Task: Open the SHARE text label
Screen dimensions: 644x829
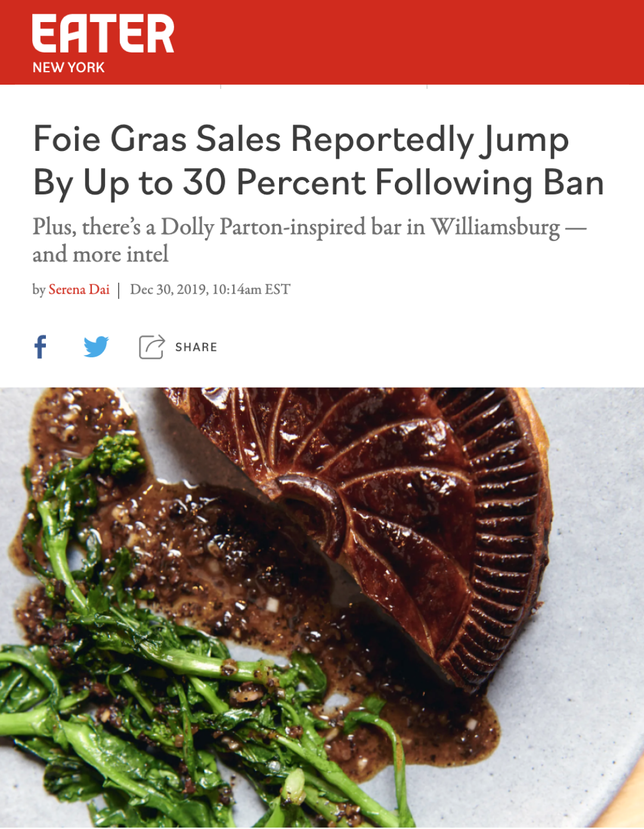Action: pos(196,347)
